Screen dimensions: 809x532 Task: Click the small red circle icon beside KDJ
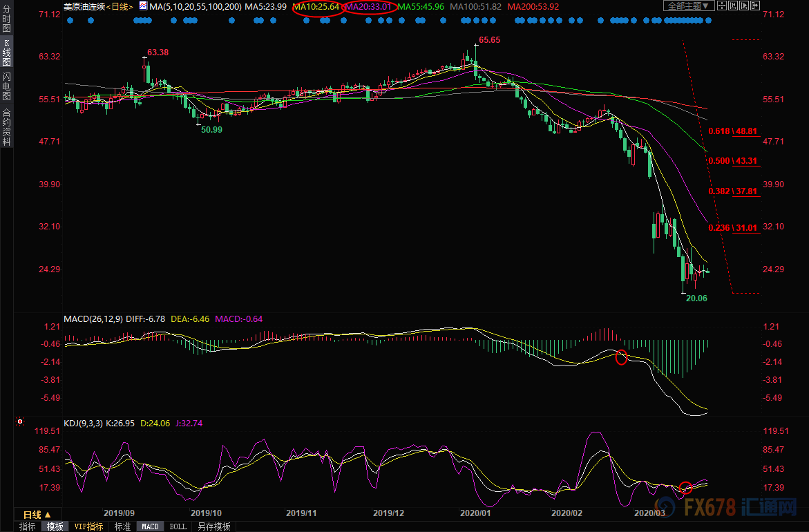pos(20,421)
